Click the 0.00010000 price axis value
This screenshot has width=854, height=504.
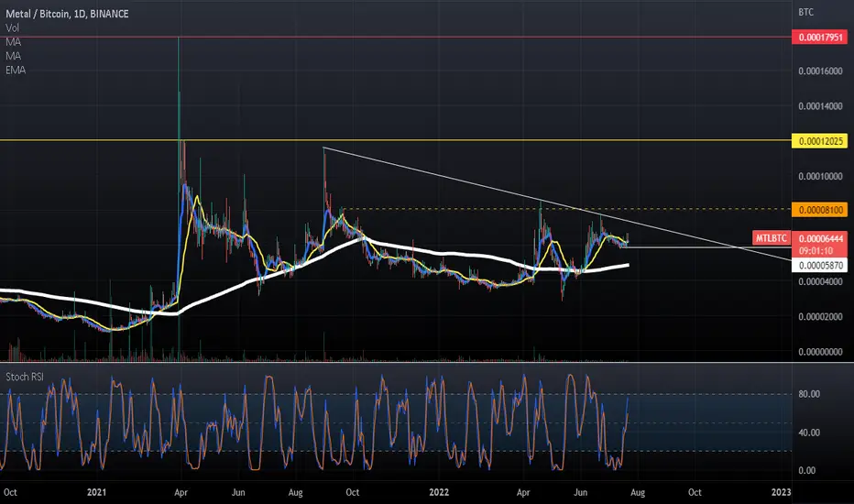820,177
